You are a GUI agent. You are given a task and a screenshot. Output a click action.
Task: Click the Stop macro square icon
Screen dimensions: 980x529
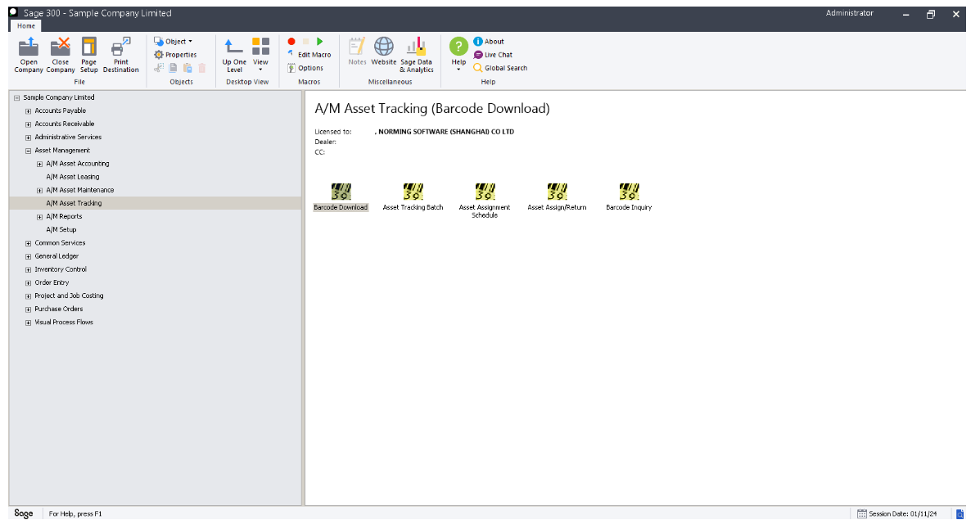click(305, 41)
